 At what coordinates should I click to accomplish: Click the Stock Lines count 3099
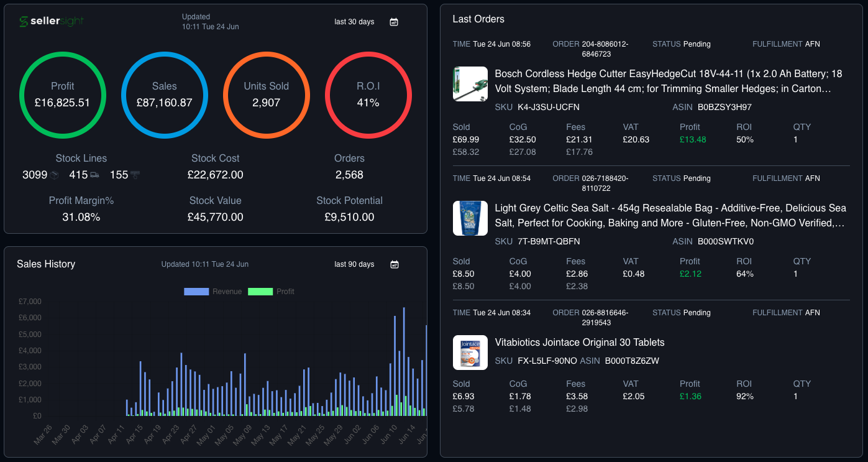pyautogui.click(x=35, y=175)
